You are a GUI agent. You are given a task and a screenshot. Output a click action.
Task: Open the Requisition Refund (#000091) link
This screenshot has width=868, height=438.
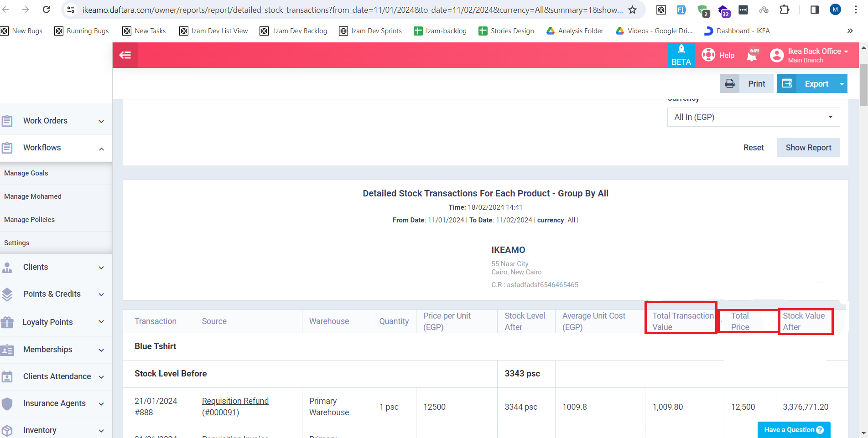point(235,407)
